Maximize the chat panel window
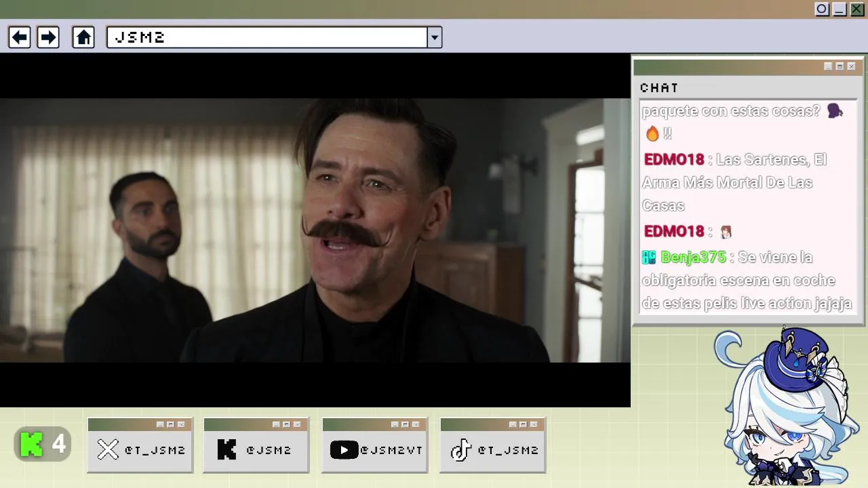 (840, 66)
